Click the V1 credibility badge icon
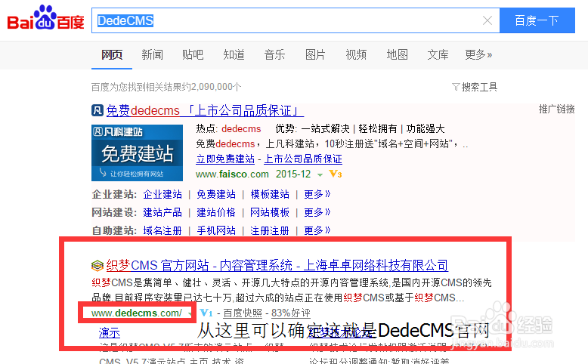This screenshot has height=364, width=588. pyautogui.click(x=206, y=313)
